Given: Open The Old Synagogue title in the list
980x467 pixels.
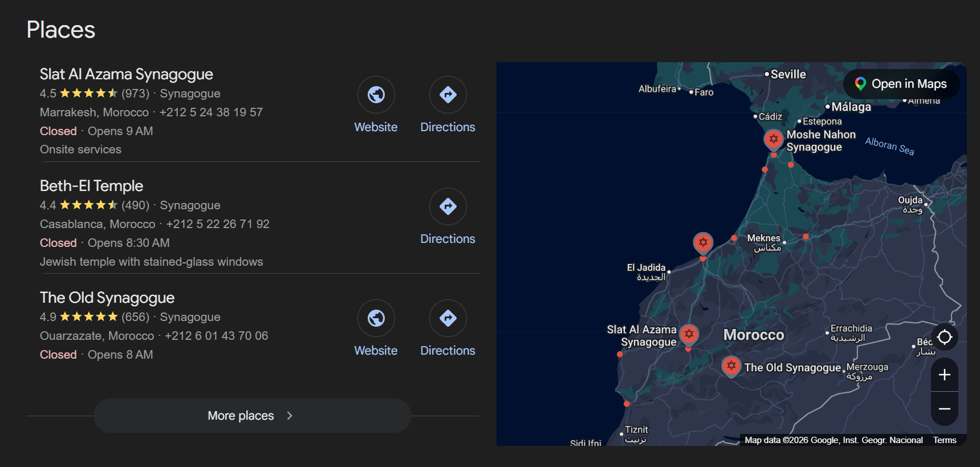Looking at the screenshot, I should point(107,298).
